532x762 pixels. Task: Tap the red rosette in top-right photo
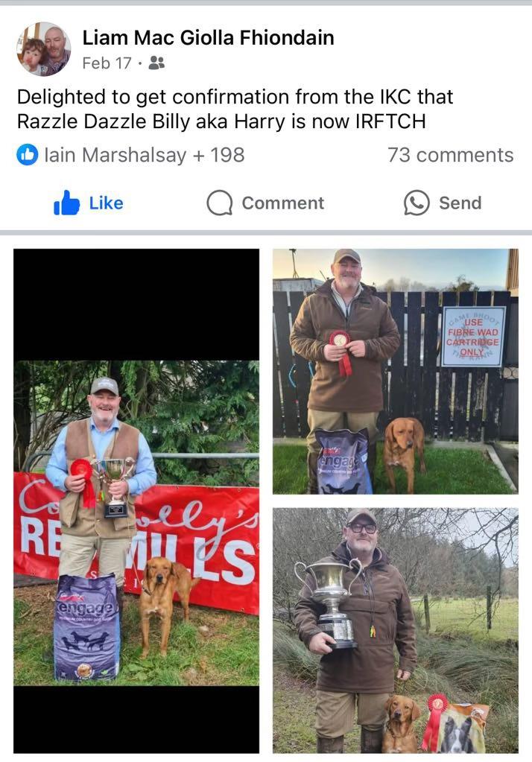[341, 352]
